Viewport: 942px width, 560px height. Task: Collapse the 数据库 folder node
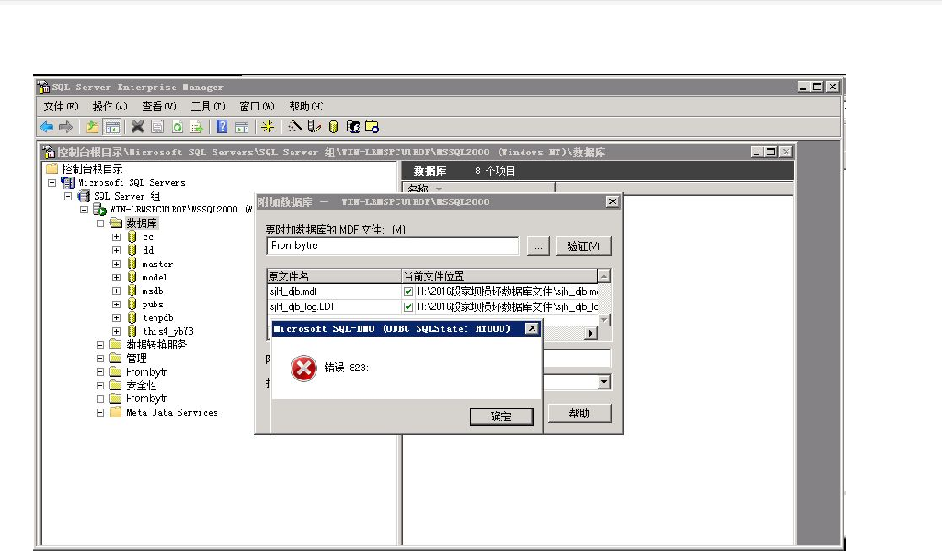pos(101,223)
